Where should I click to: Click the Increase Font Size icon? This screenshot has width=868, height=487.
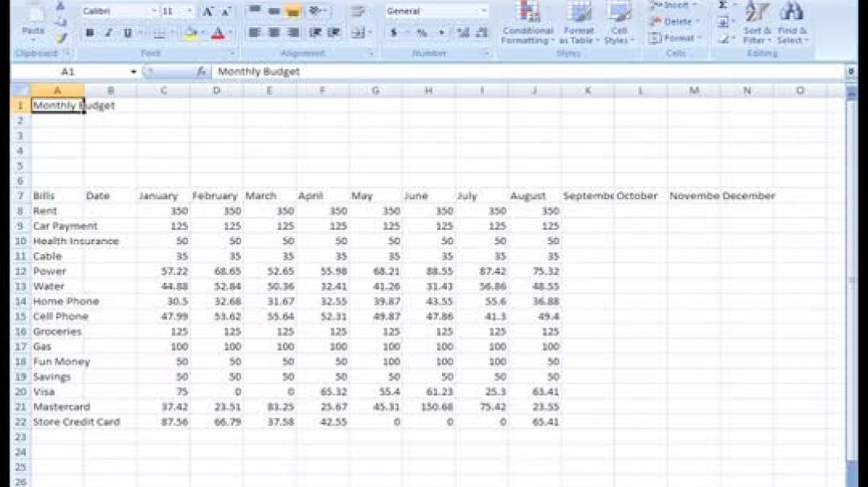(x=207, y=11)
